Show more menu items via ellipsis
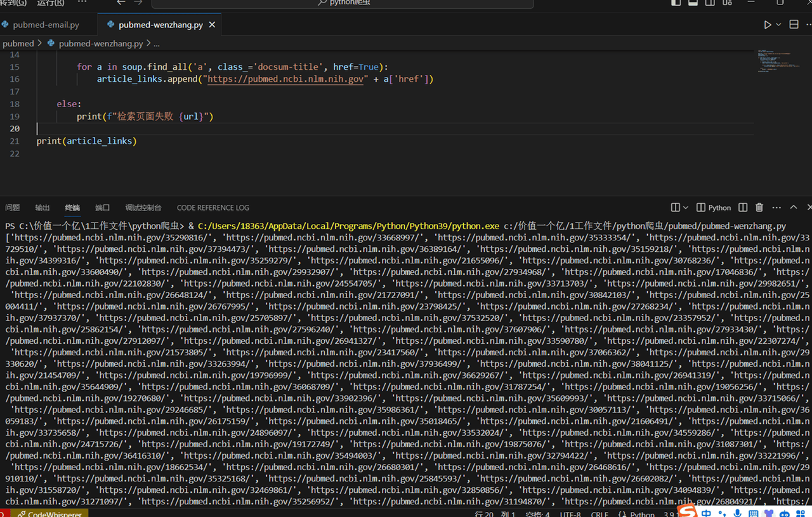The image size is (812, 517). click(82, 3)
